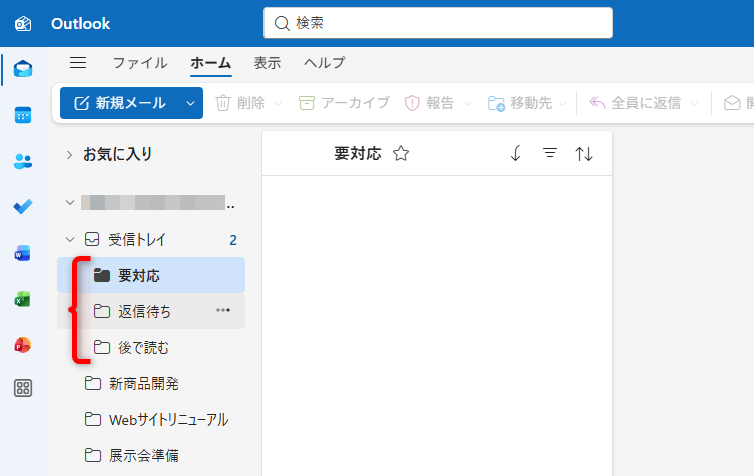Select the 後で読む folder
Image resolution: width=754 pixels, height=476 pixels.
(x=151, y=347)
